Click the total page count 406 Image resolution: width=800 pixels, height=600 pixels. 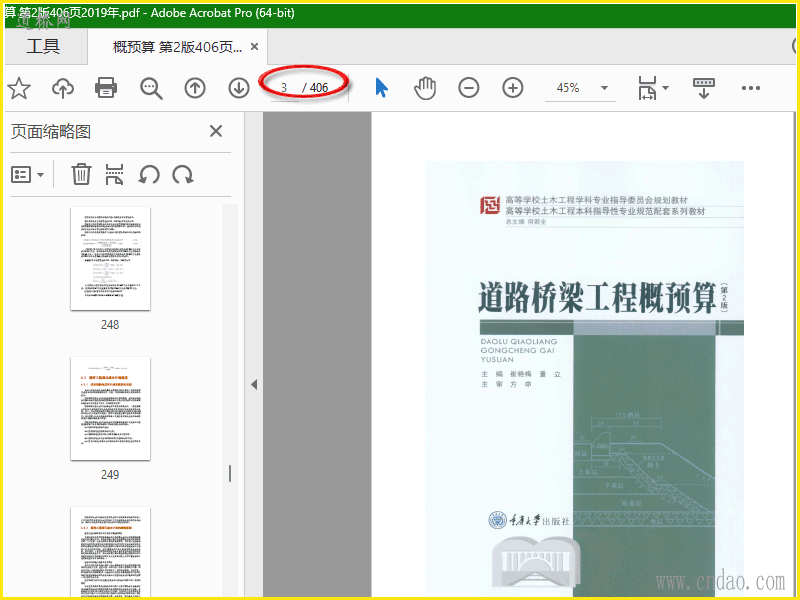coord(319,88)
